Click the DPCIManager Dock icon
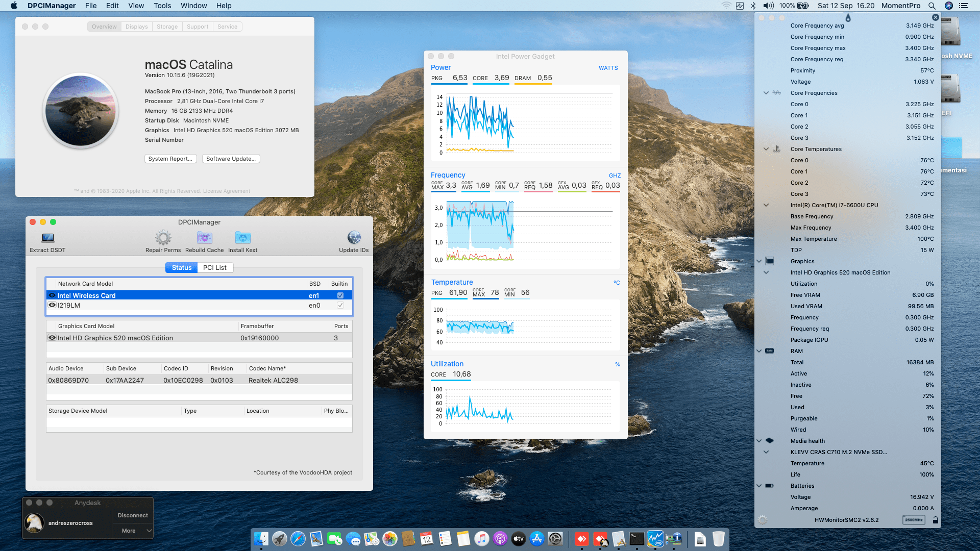Image resolution: width=980 pixels, height=551 pixels. tap(674, 539)
